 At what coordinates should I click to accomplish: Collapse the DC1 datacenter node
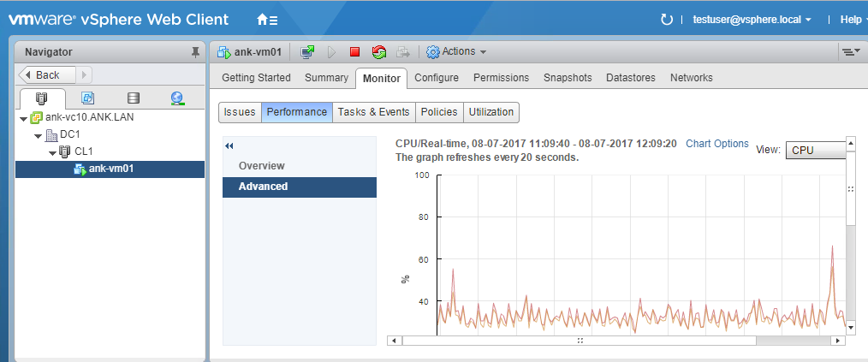(38, 135)
